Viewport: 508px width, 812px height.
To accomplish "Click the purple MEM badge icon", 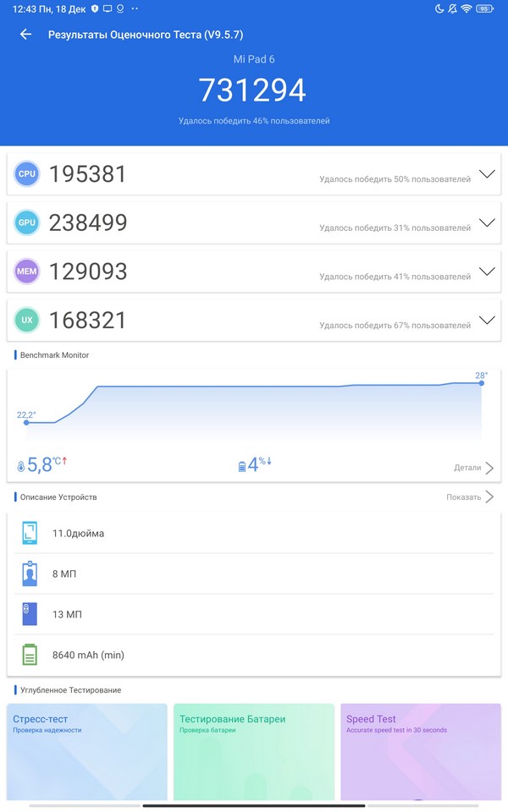I will (x=27, y=272).
